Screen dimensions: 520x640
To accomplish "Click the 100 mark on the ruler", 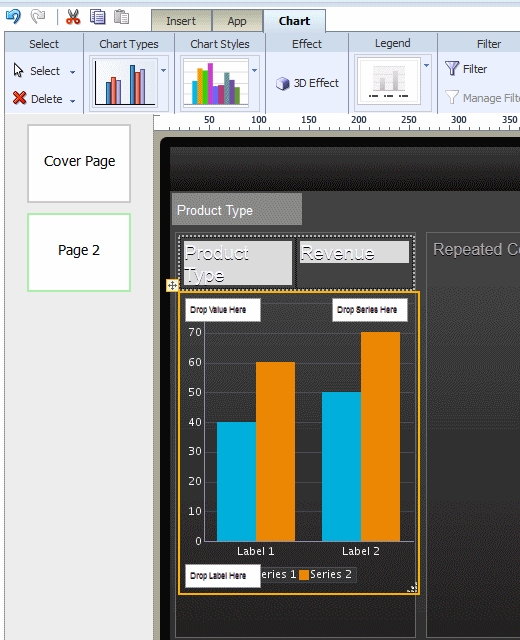I will click(x=259, y=120).
